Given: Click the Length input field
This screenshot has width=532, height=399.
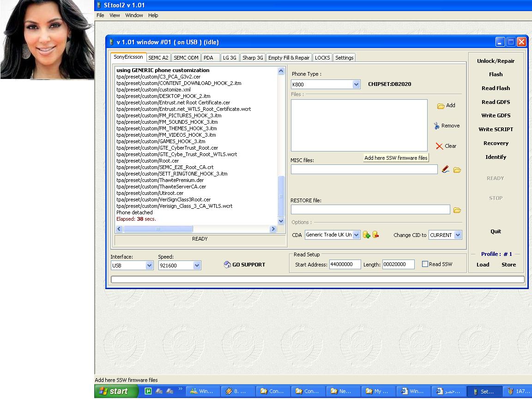Looking at the screenshot, I should (x=399, y=264).
